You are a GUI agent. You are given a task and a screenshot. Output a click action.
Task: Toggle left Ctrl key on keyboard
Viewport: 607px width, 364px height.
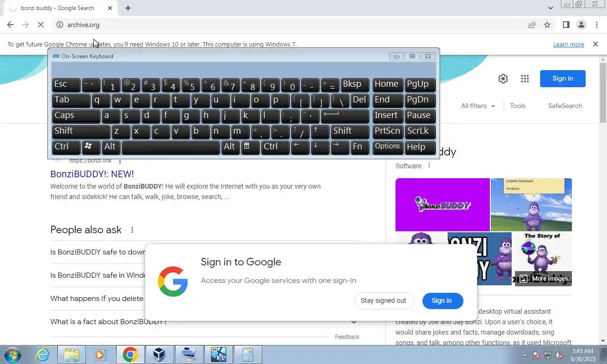coord(66,147)
